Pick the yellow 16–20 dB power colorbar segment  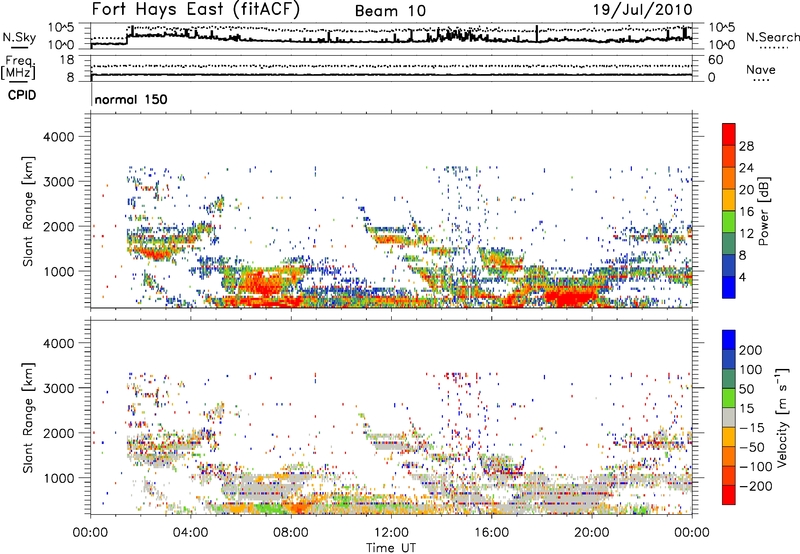(x=729, y=200)
